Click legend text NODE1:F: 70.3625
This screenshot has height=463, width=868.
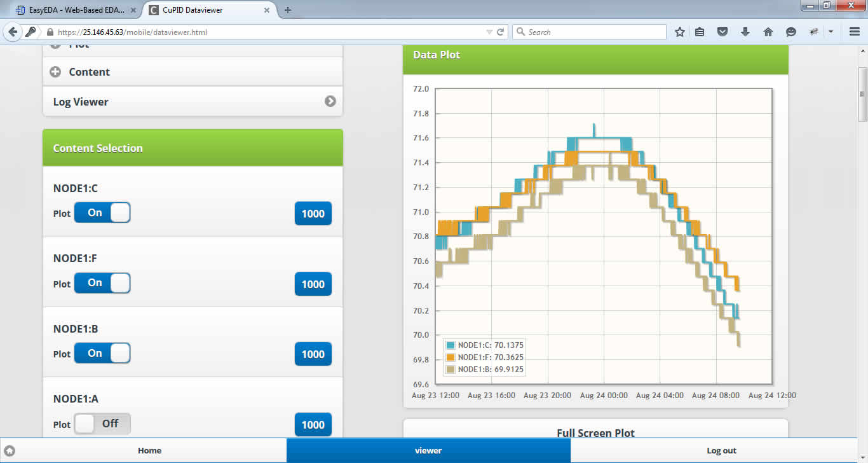(491, 357)
